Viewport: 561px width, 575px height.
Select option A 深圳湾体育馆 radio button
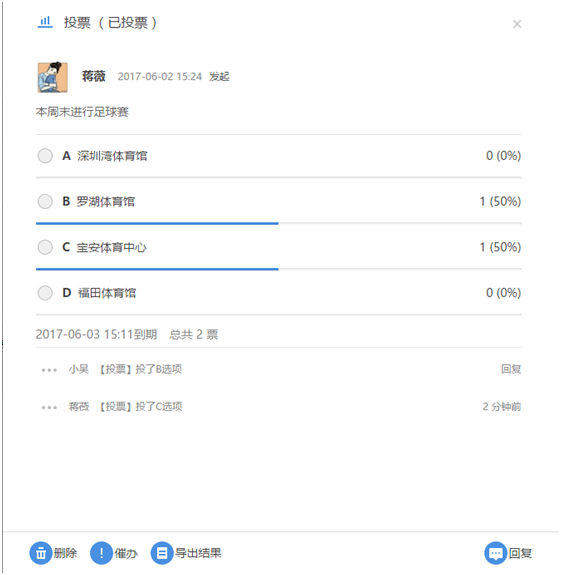pos(45,155)
